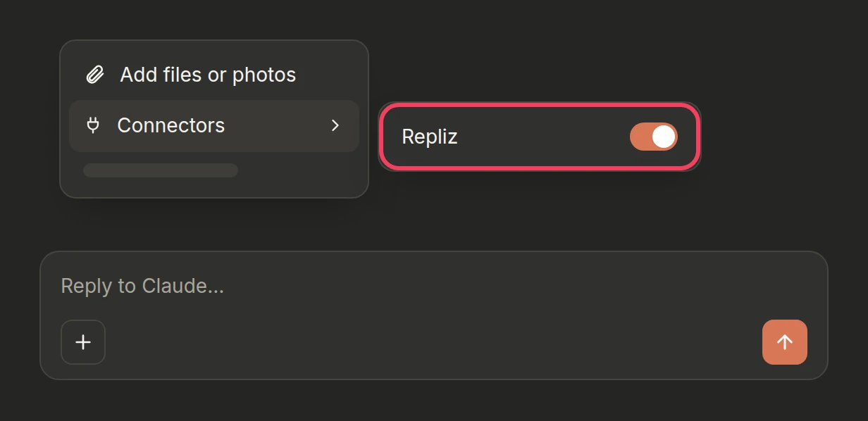
Task: Open the attachments menu with plus button
Action: click(x=83, y=342)
